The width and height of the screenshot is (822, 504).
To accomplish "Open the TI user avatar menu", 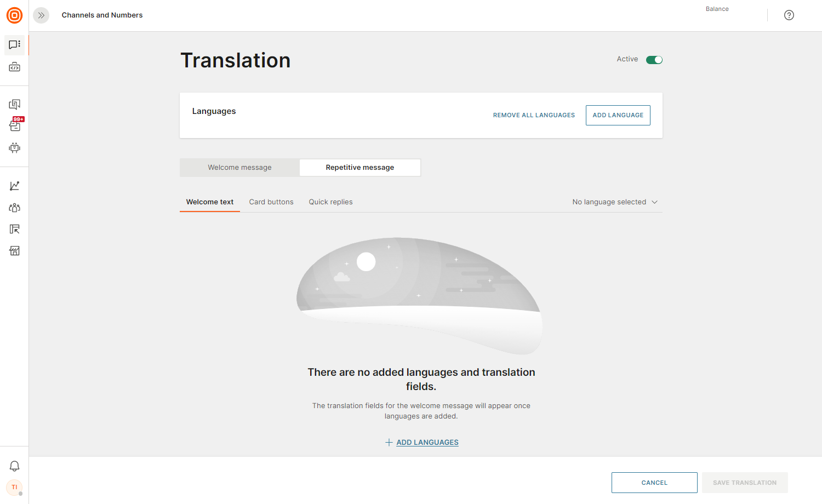I will [x=14, y=487].
